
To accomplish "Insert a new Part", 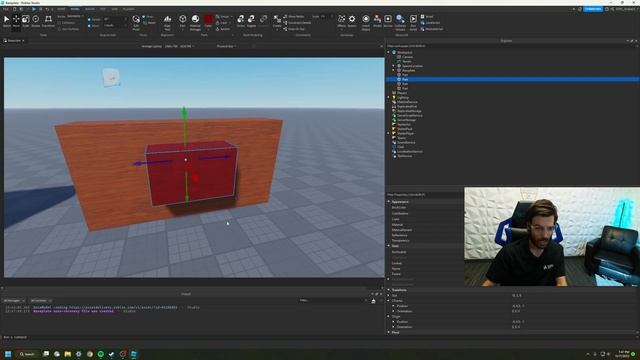I will [x=182, y=21].
